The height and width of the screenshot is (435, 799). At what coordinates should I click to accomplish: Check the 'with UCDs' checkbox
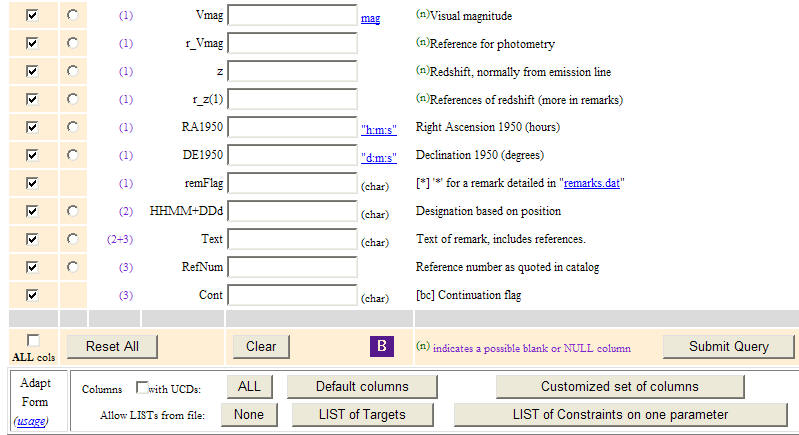142,387
